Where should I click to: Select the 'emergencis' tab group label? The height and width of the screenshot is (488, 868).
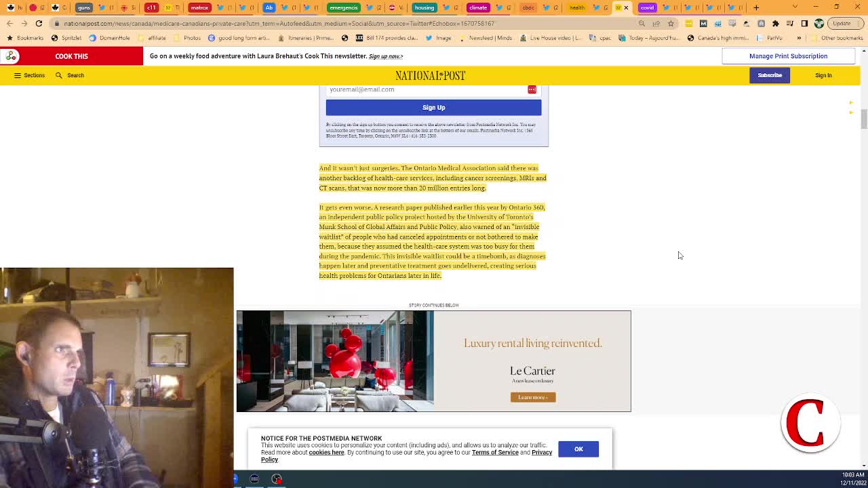[x=343, y=7]
